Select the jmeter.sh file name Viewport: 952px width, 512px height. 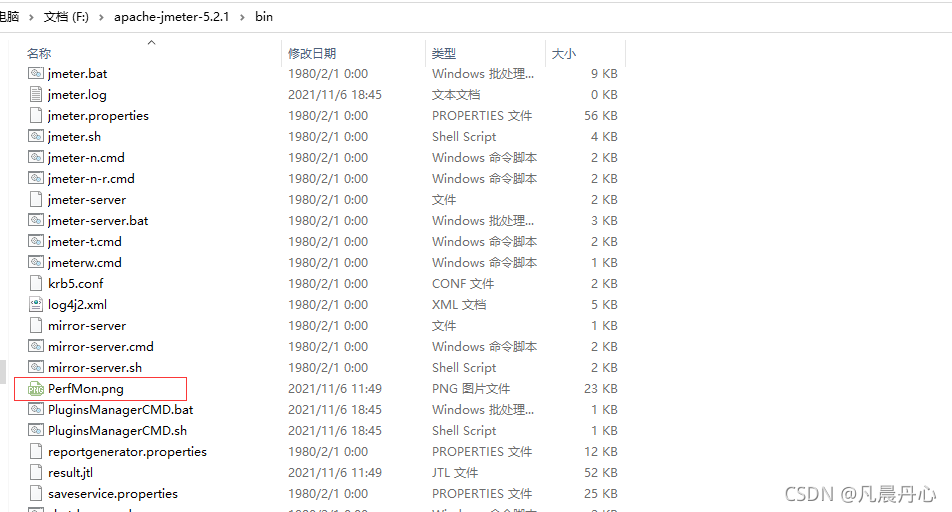click(x=75, y=137)
